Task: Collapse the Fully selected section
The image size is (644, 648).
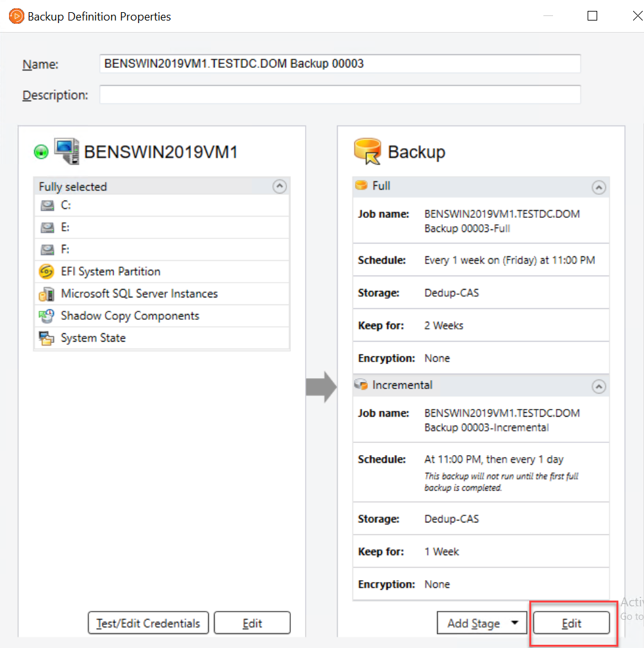Action: coord(279,187)
